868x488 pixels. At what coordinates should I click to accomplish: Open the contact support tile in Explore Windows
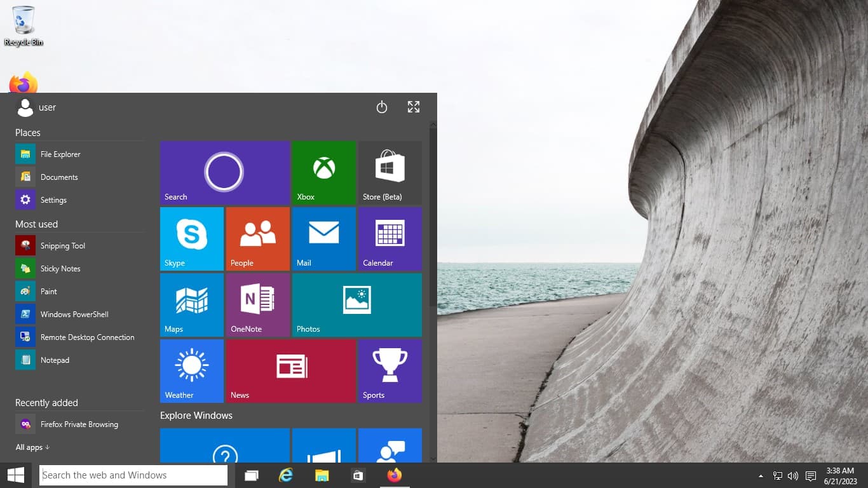[390, 445]
